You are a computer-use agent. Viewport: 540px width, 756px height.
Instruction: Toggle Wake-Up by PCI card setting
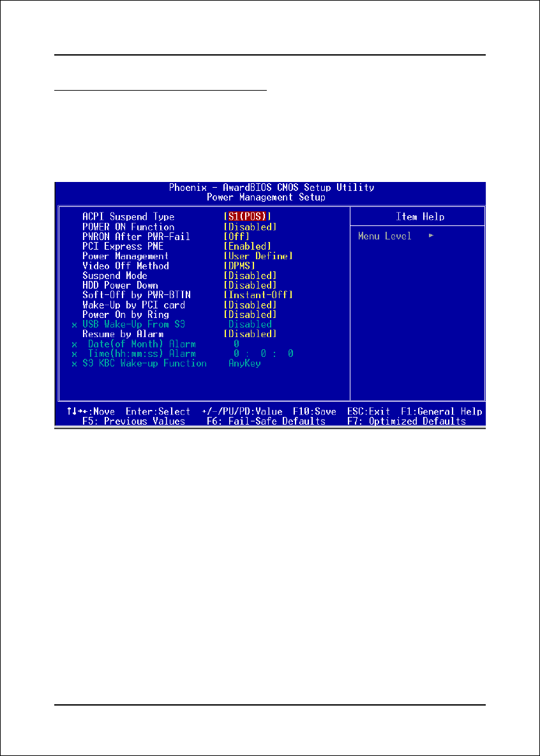pyautogui.click(x=250, y=305)
